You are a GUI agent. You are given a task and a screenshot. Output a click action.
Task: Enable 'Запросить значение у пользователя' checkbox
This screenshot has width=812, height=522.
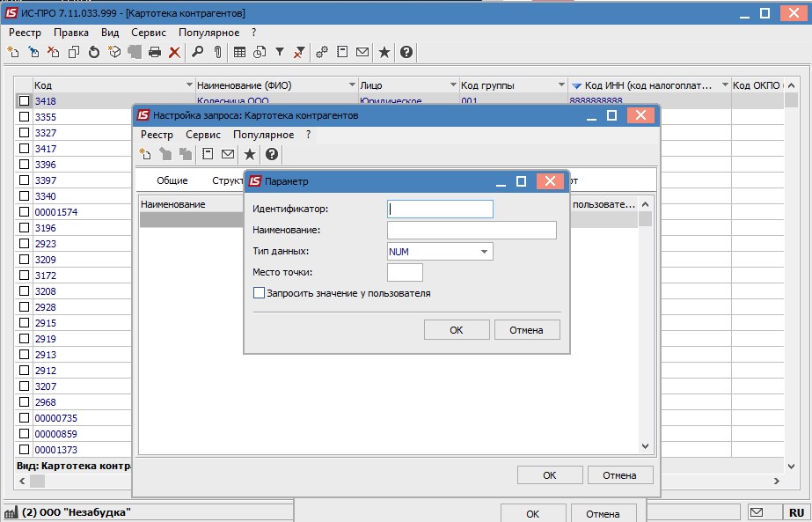[259, 293]
